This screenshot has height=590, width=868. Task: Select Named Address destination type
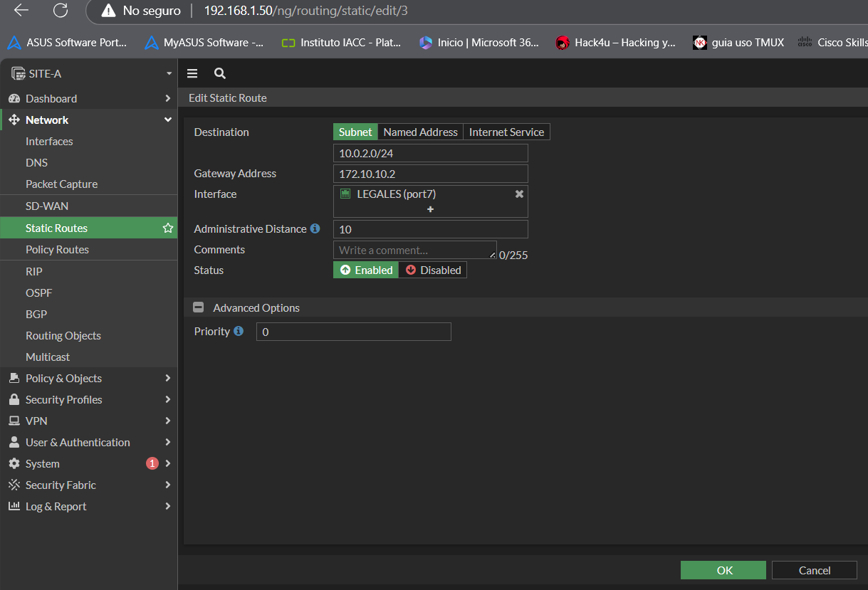(420, 132)
